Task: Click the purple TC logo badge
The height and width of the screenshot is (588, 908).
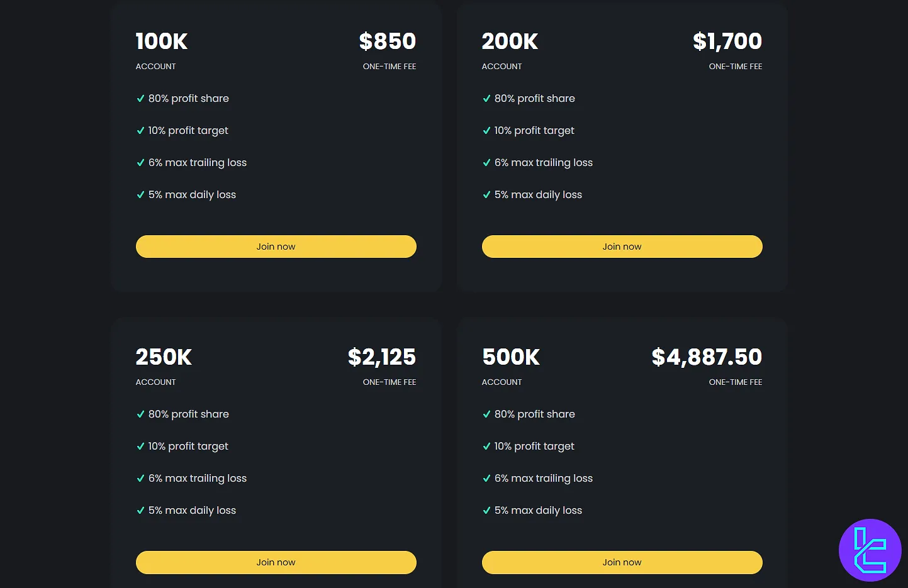Action: coord(870,550)
